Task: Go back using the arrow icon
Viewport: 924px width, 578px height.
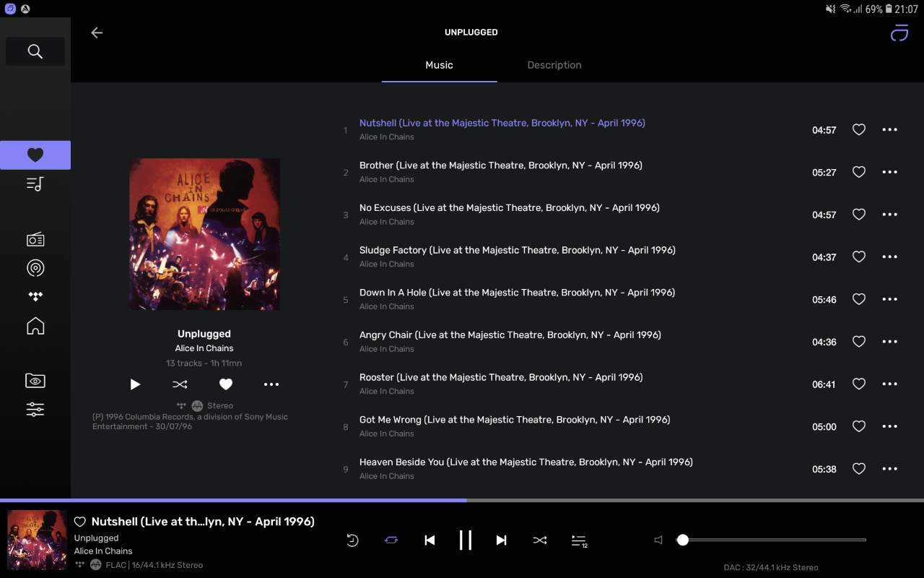Action: click(97, 33)
